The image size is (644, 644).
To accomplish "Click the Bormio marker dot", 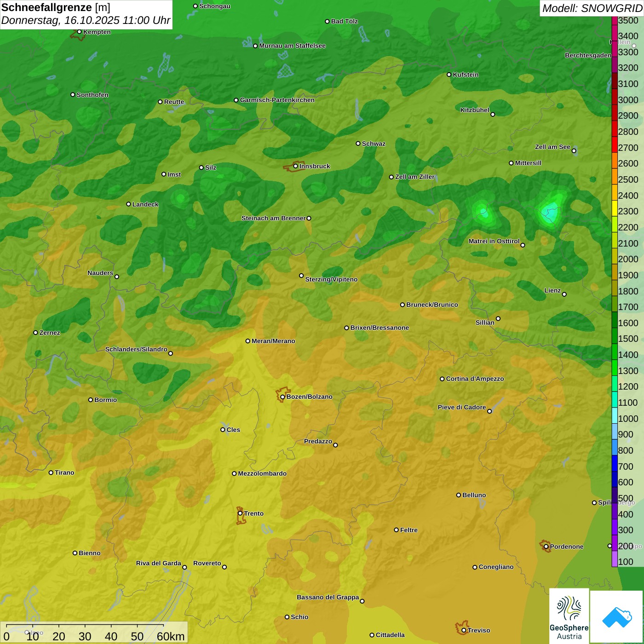I will click(x=91, y=400).
